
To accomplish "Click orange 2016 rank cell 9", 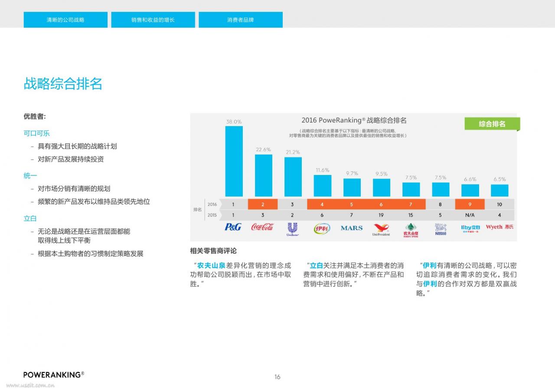I will [470, 204].
